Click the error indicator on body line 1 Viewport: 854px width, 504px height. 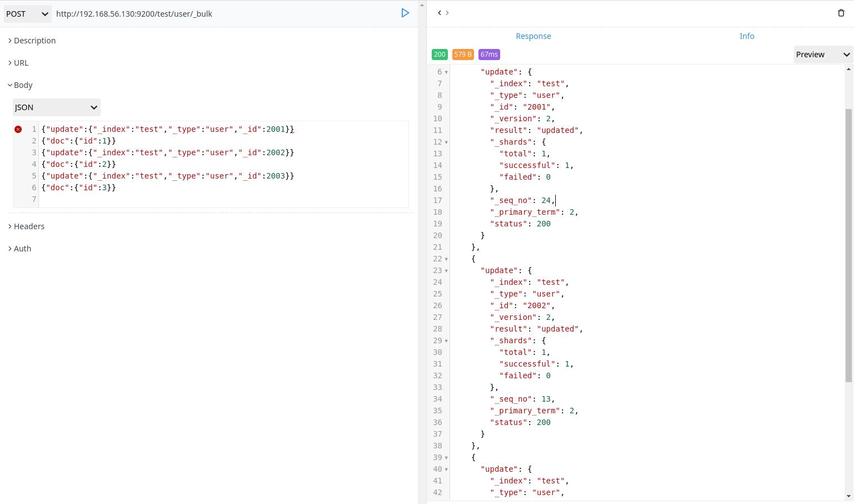[18, 129]
